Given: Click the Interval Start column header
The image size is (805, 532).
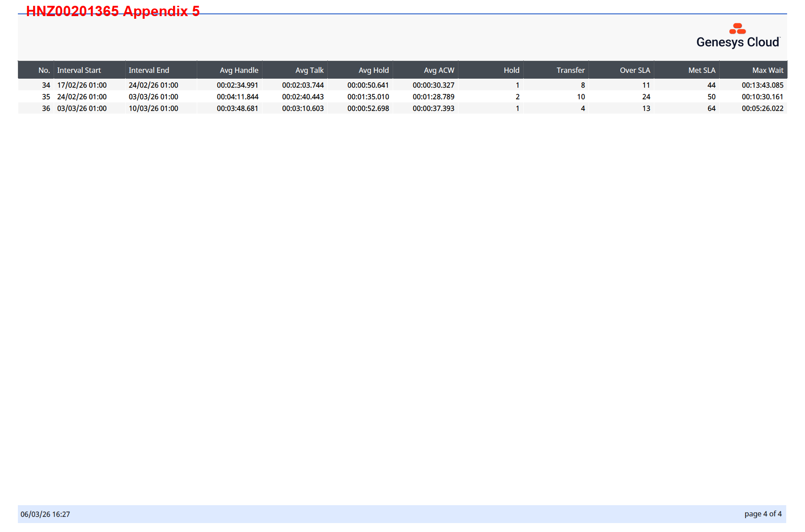Looking at the screenshot, I should (x=79, y=70).
